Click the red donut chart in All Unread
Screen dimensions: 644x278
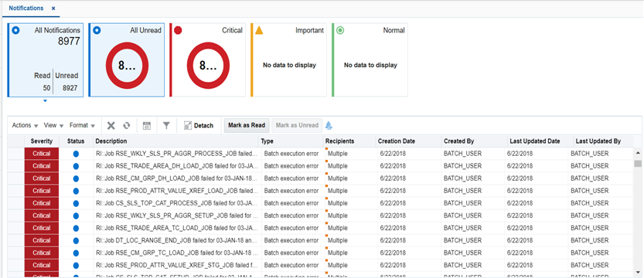(127, 65)
